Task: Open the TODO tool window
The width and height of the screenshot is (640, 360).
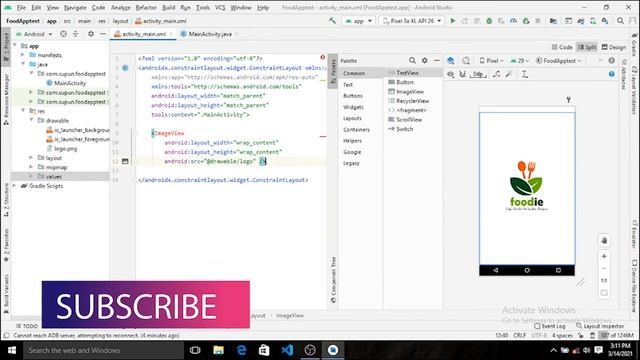Action: (27, 326)
